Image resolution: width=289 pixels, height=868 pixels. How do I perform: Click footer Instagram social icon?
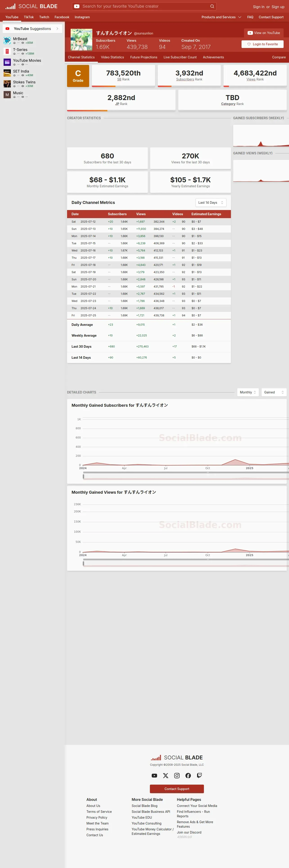point(177,776)
